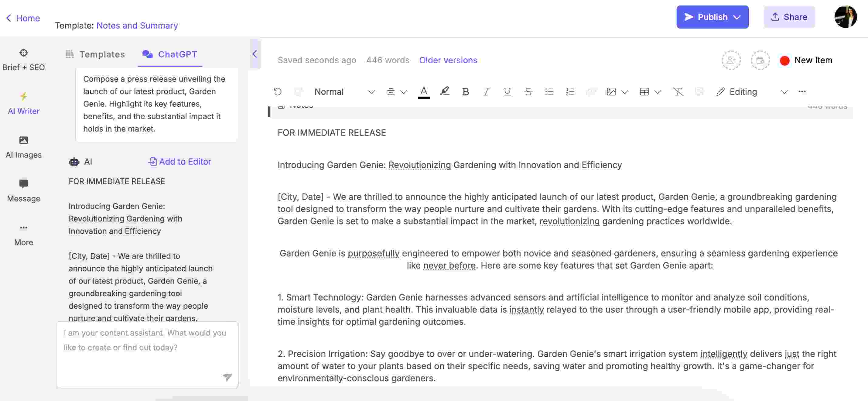Add a comment from the toolbar
The width and height of the screenshot is (868, 401).
699,92
